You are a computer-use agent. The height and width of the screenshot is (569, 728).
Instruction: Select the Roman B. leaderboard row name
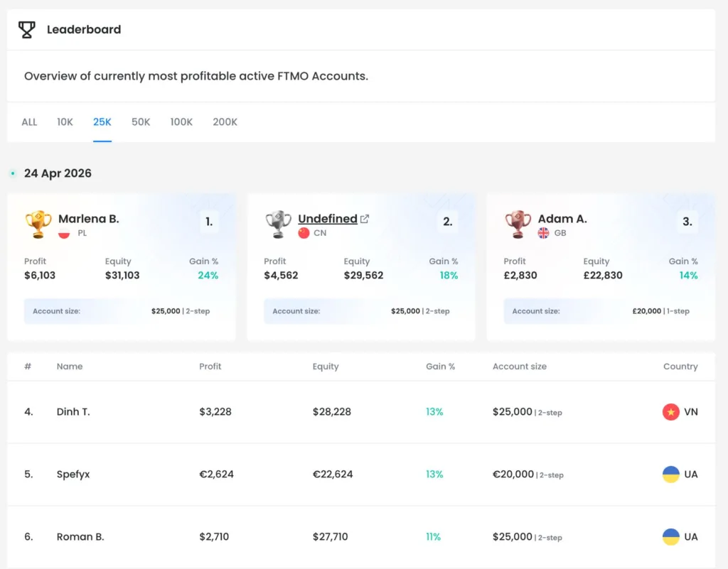pyautogui.click(x=80, y=536)
